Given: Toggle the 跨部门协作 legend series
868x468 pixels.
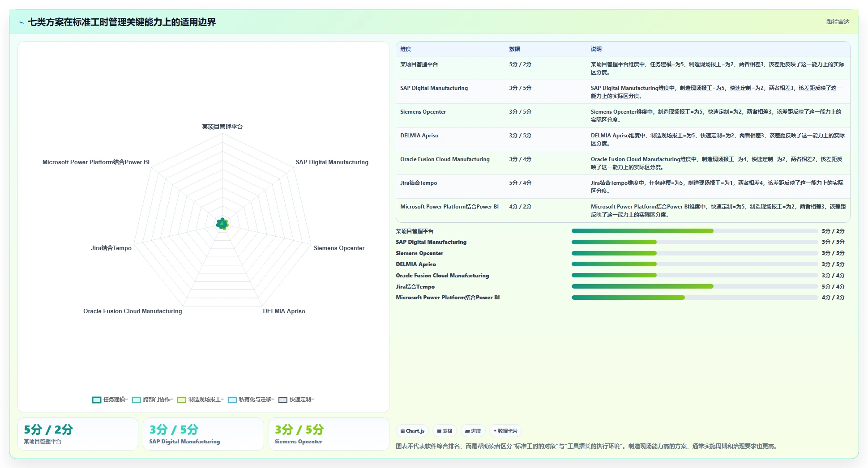Looking at the screenshot, I should click(152, 400).
